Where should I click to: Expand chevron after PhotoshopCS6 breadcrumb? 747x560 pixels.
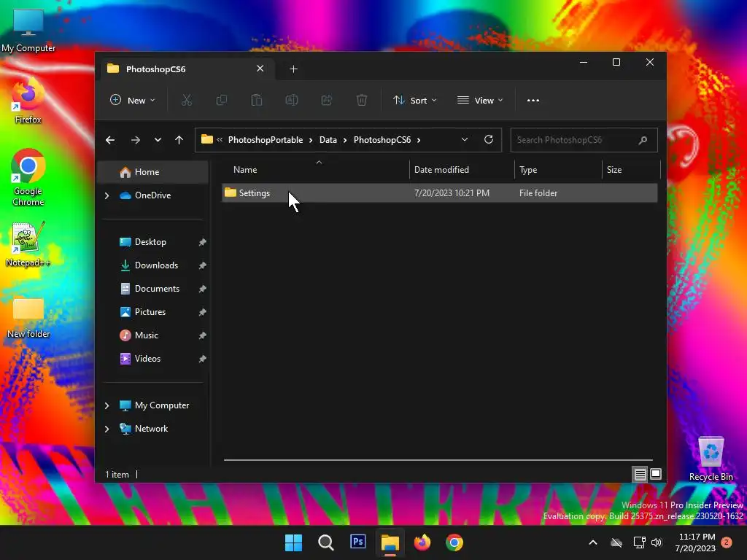coord(419,140)
